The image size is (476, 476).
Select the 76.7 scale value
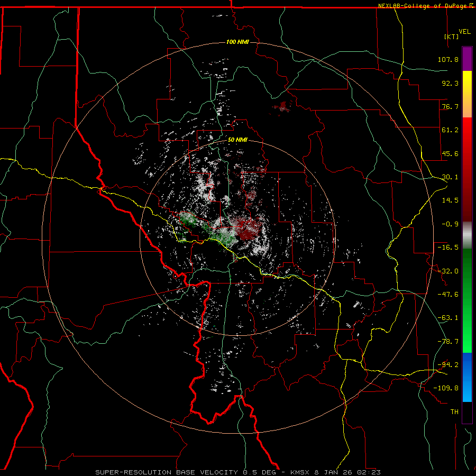pos(450,106)
